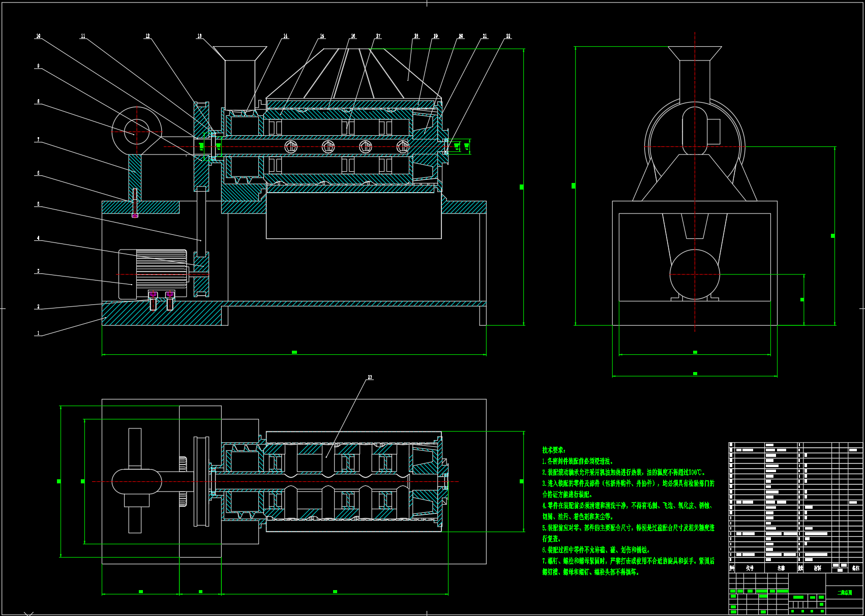Click the 备注 column header in parts list

857,568
